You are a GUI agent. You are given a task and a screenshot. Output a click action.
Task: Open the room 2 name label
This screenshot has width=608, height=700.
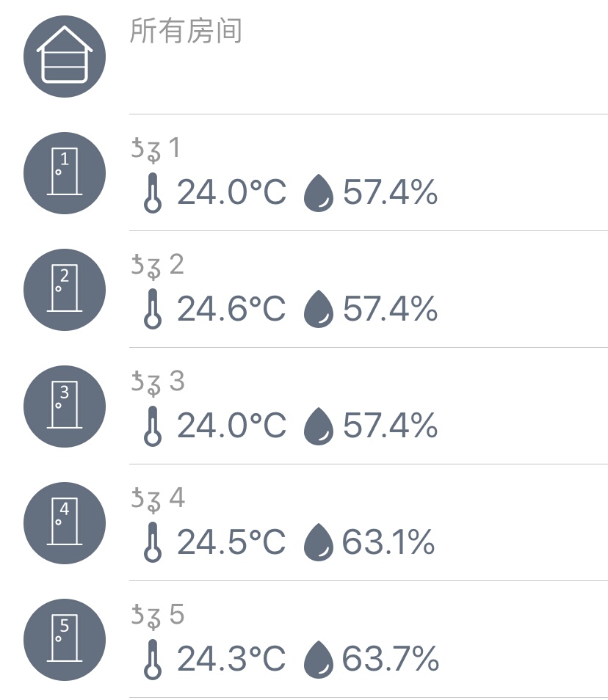[157, 266]
